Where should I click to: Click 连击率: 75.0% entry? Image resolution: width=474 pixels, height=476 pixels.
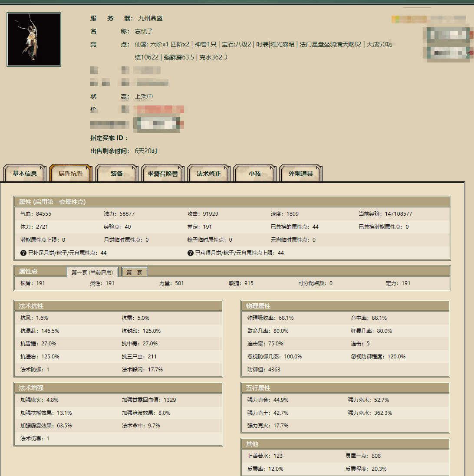265,344
